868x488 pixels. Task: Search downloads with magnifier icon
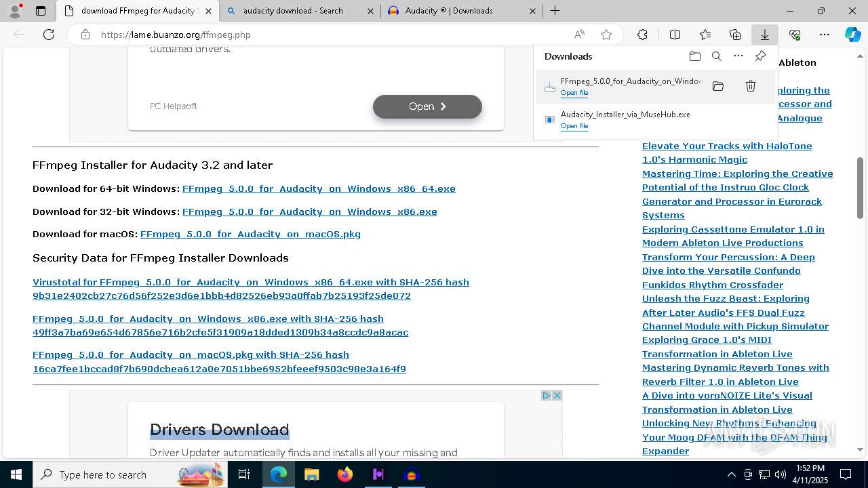point(716,56)
